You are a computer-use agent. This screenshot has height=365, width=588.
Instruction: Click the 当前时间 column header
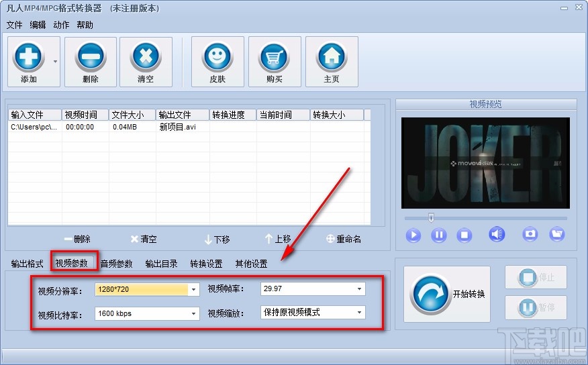(283, 115)
